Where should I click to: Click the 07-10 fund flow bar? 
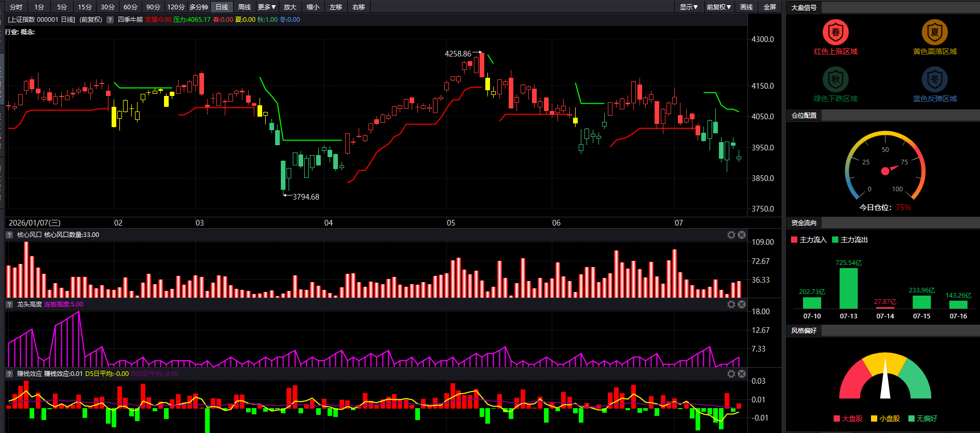(x=812, y=303)
